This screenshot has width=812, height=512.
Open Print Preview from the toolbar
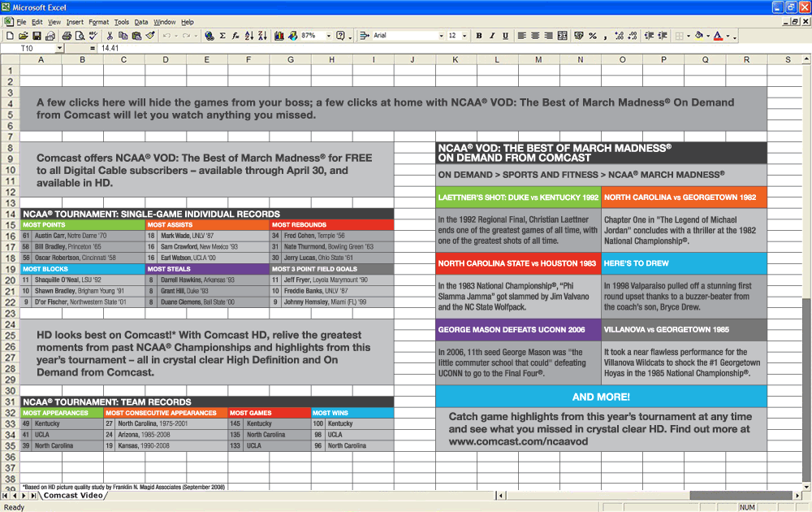(x=80, y=36)
